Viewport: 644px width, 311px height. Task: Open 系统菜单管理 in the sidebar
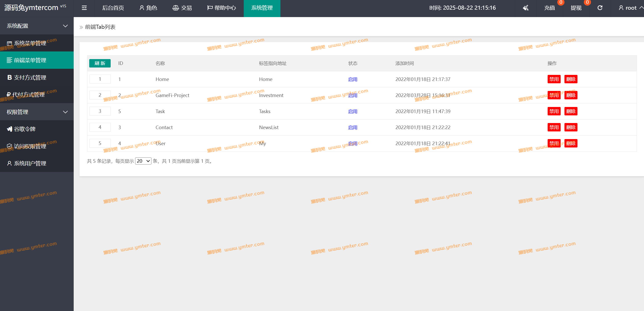(37, 43)
